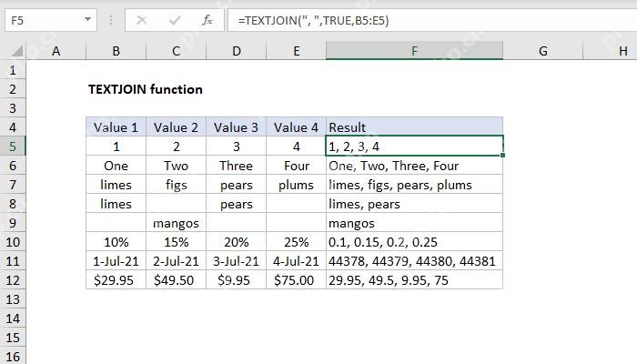The width and height of the screenshot is (637, 364).
Task: Click the '1-Jul-21' cell
Action: [x=116, y=261]
